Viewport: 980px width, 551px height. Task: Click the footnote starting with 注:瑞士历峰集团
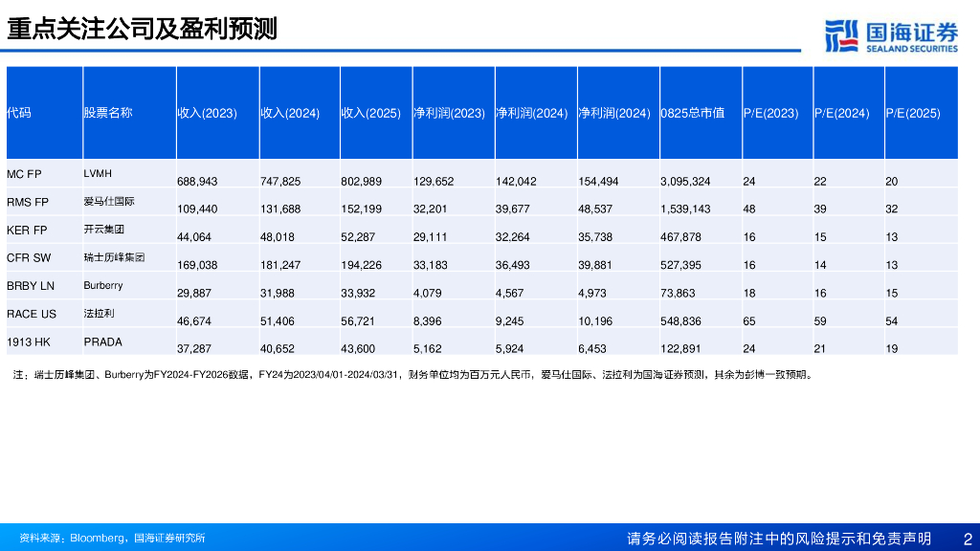click(413, 375)
